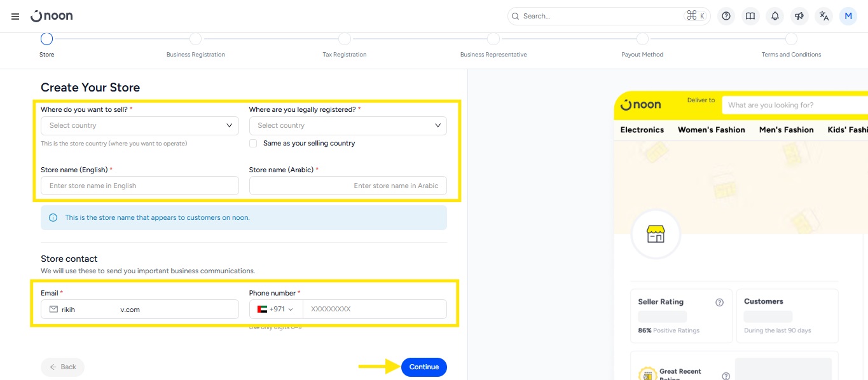Screen dimensions: 868x380
Task: Open the help question mark icon
Action: coord(726,17)
